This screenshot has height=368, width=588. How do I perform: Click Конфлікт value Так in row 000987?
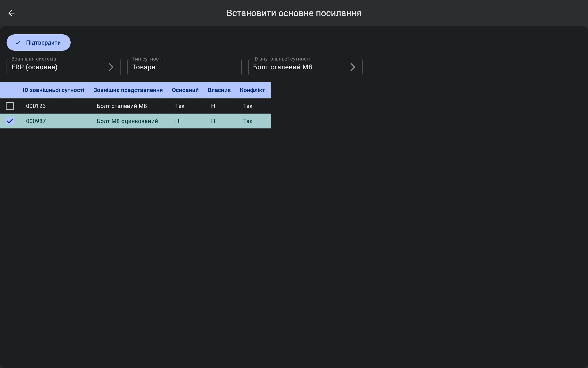point(248,121)
